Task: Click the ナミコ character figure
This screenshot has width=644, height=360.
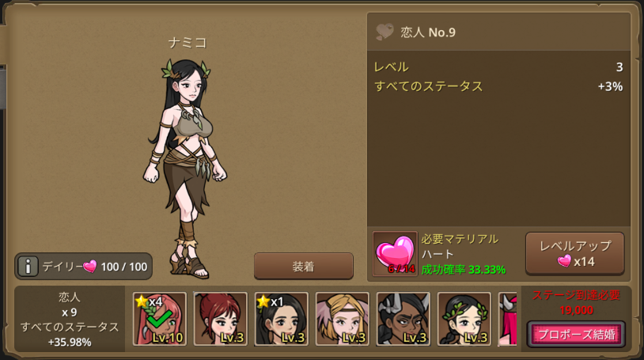Action: [x=185, y=169]
